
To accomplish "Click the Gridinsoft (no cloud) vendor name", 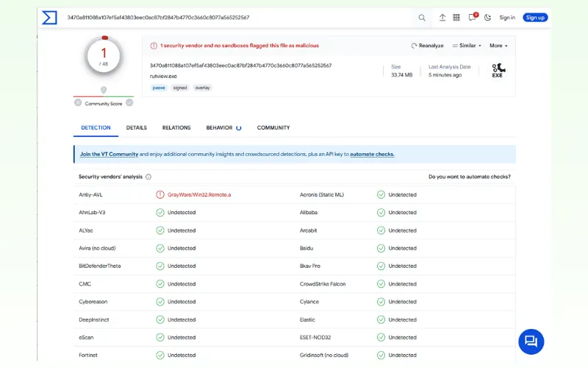I will tap(324, 355).
